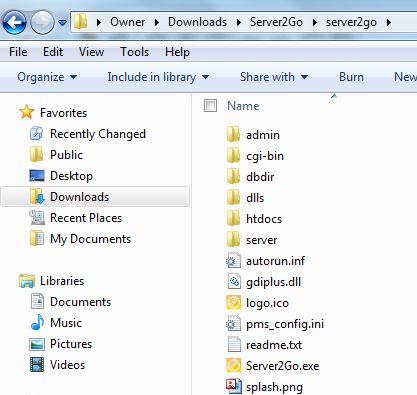Image resolution: width=417 pixels, height=395 pixels.
Task: Expand the arrow after Server2Go breadcrumb
Action: coord(315,22)
